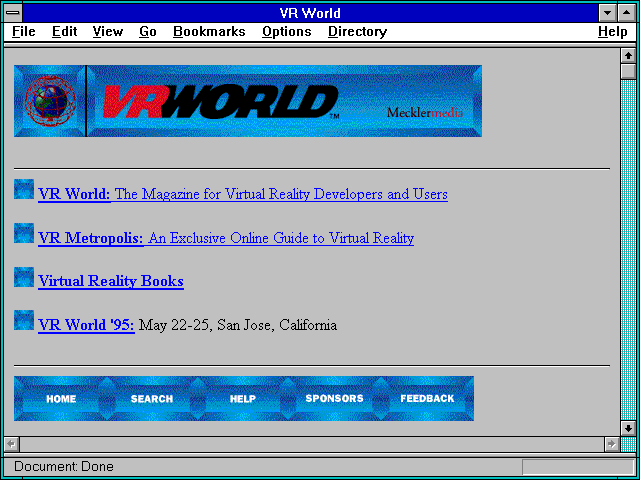The width and height of the screenshot is (640, 480).
Task: Click the globe logo in banner
Action: pos(50,101)
